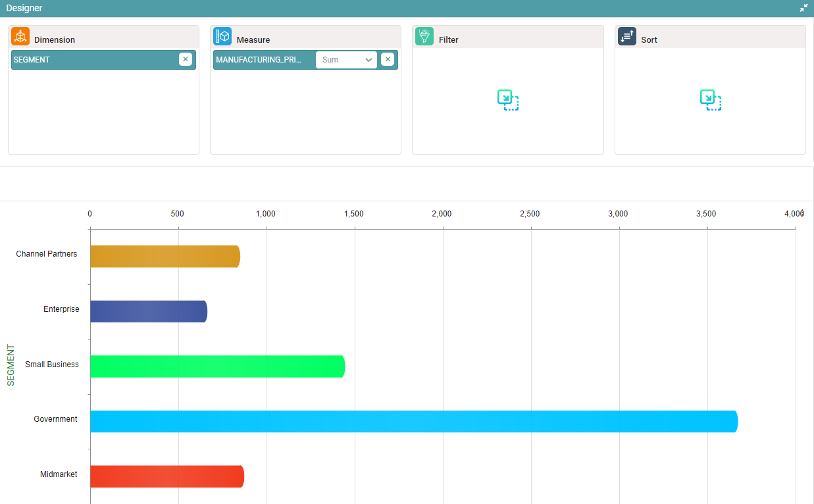Click the Filter panel header label
The image size is (814, 504).
(448, 40)
